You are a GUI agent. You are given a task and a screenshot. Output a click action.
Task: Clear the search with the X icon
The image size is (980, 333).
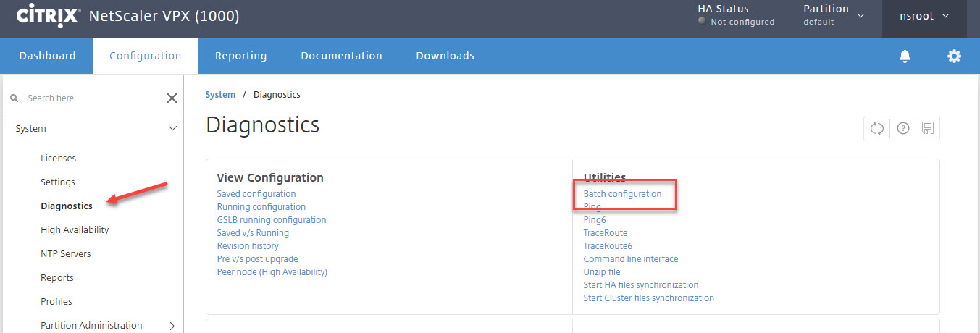click(x=172, y=98)
